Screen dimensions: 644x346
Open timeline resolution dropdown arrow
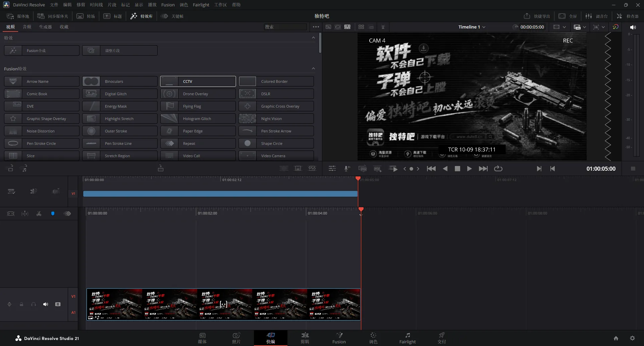tap(585, 27)
